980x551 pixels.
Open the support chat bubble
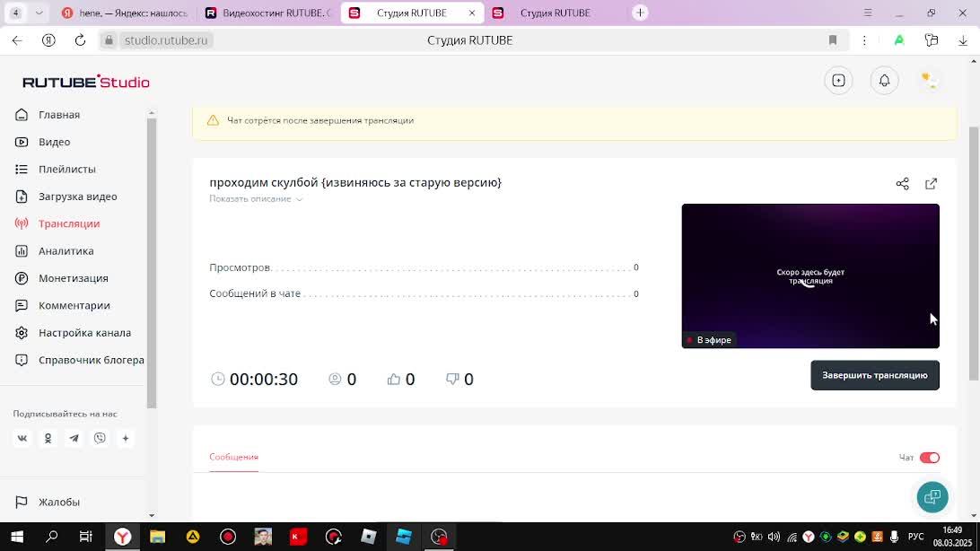click(932, 497)
